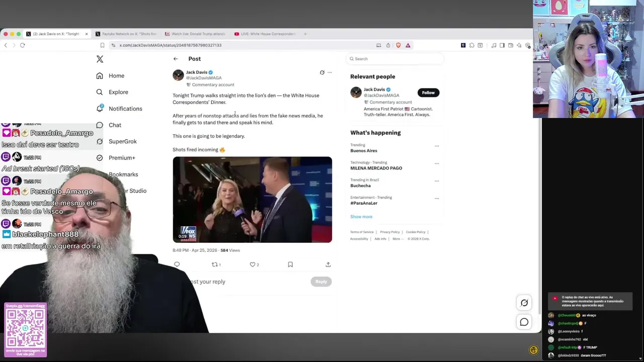Open #ParaAnaLer trending topic
The image size is (644, 362).
point(364,203)
